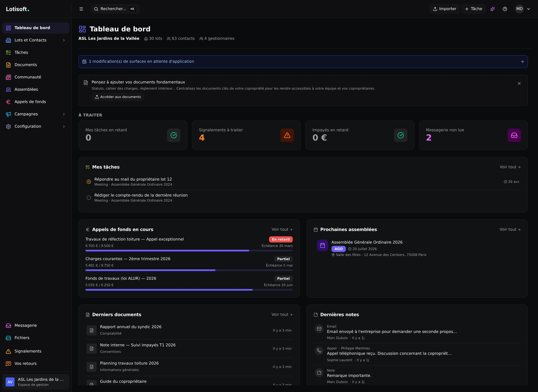Click the phone icon for the Appel note

point(319,351)
